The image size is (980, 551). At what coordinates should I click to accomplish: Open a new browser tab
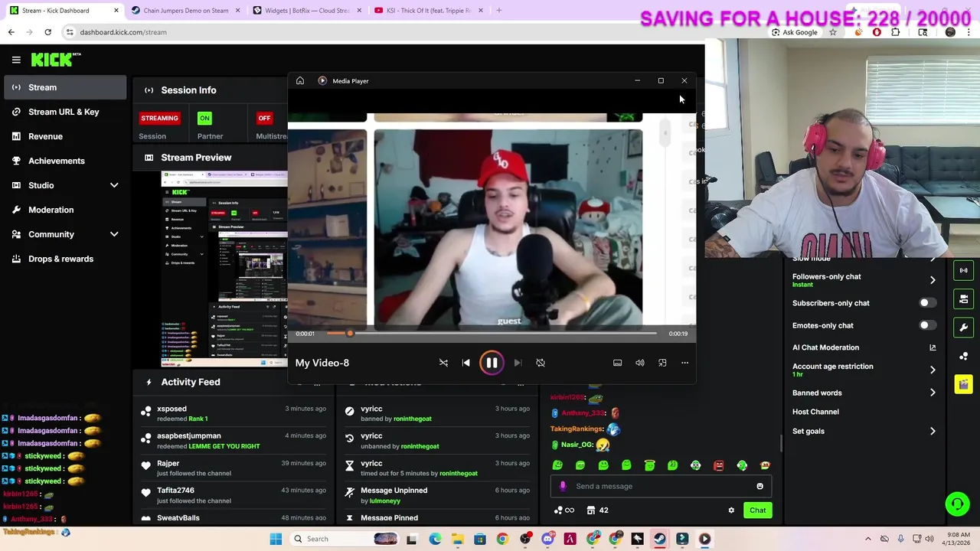pos(499,11)
